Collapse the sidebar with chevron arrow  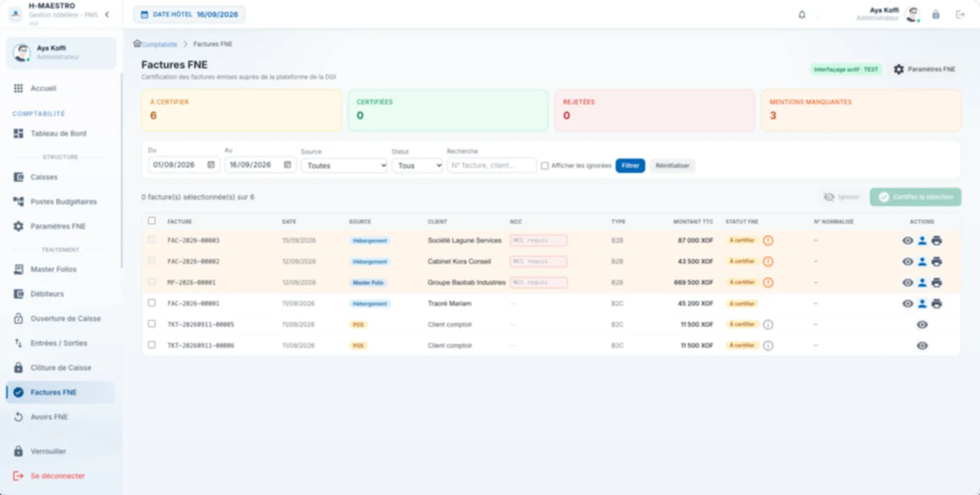(107, 14)
